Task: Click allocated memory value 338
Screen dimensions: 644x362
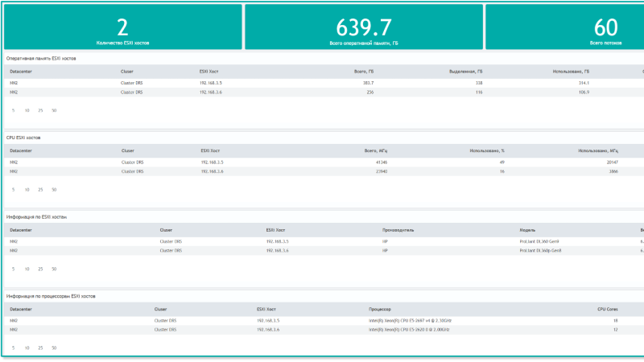Action: pos(479,83)
